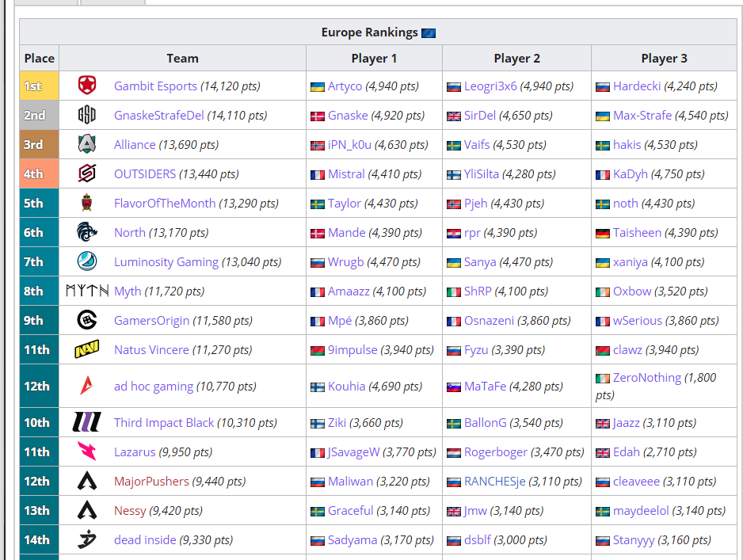Click the EU flag beside Europe Rankings

click(x=429, y=33)
